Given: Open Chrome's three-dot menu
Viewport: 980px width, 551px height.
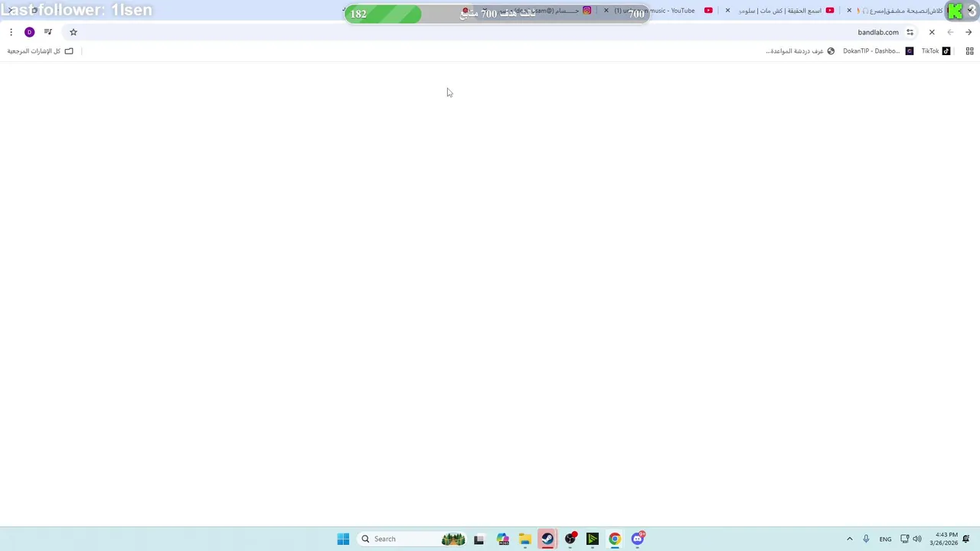Looking at the screenshot, I should 11,32.
